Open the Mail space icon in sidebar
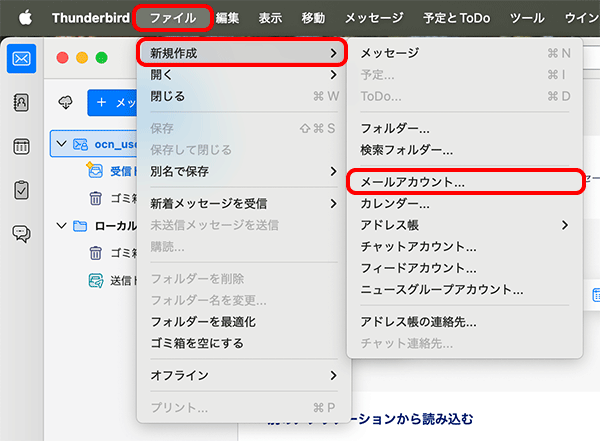The height and width of the screenshot is (441, 600). [x=20, y=60]
